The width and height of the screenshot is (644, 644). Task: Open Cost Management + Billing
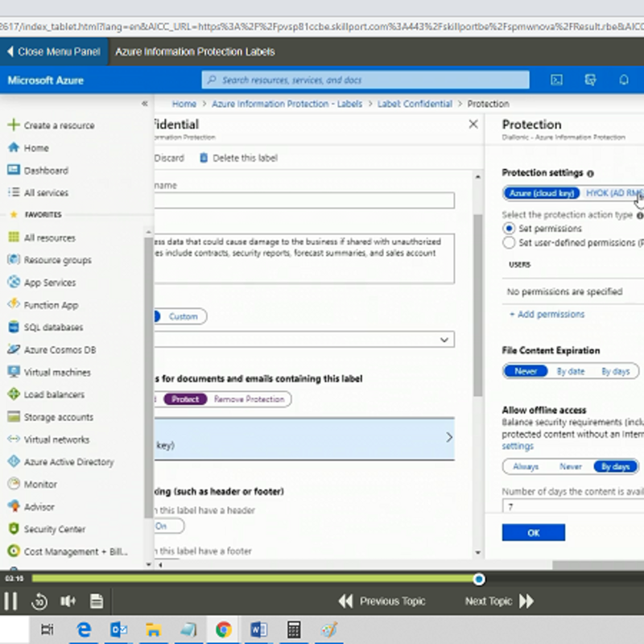68,551
